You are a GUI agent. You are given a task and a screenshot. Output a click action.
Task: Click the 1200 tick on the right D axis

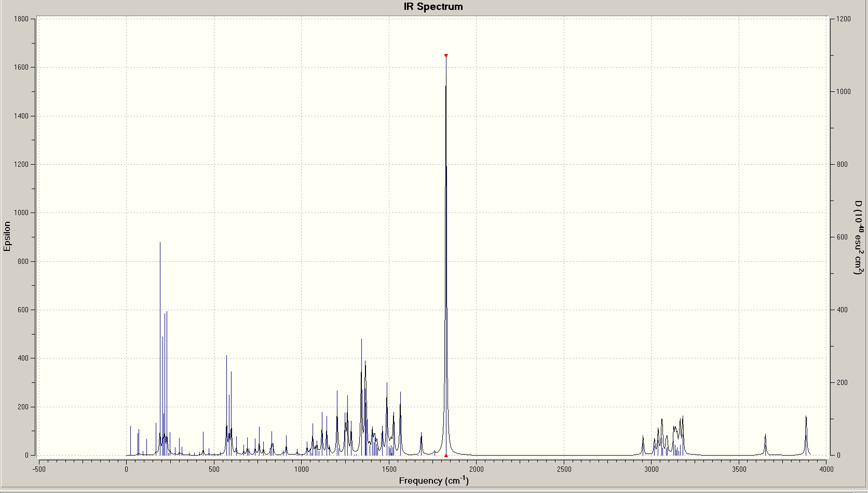pyautogui.click(x=844, y=19)
